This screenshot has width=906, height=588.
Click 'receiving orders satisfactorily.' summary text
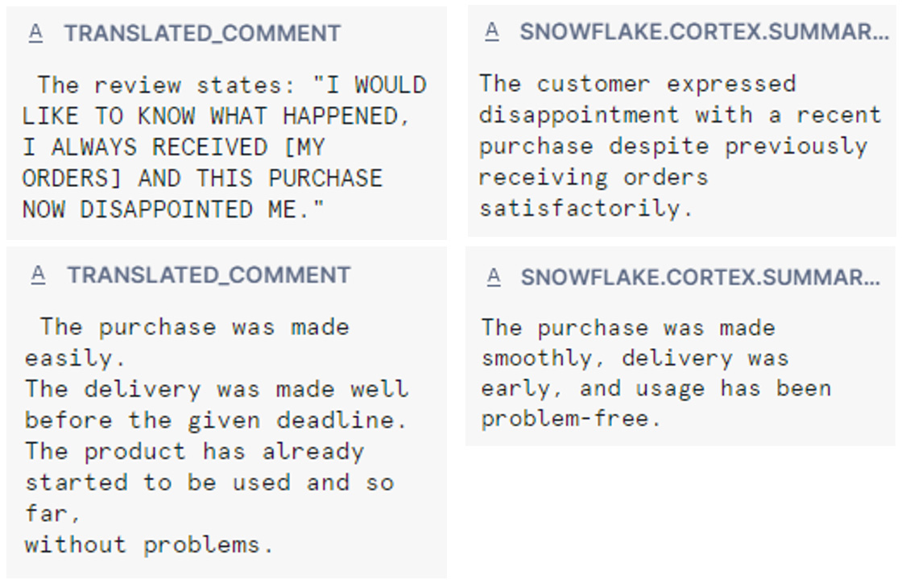click(594, 193)
